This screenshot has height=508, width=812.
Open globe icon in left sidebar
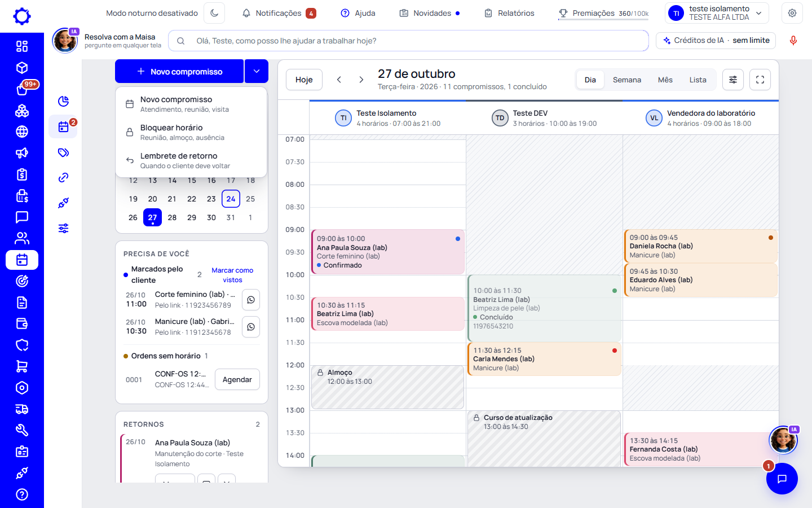pyautogui.click(x=22, y=132)
